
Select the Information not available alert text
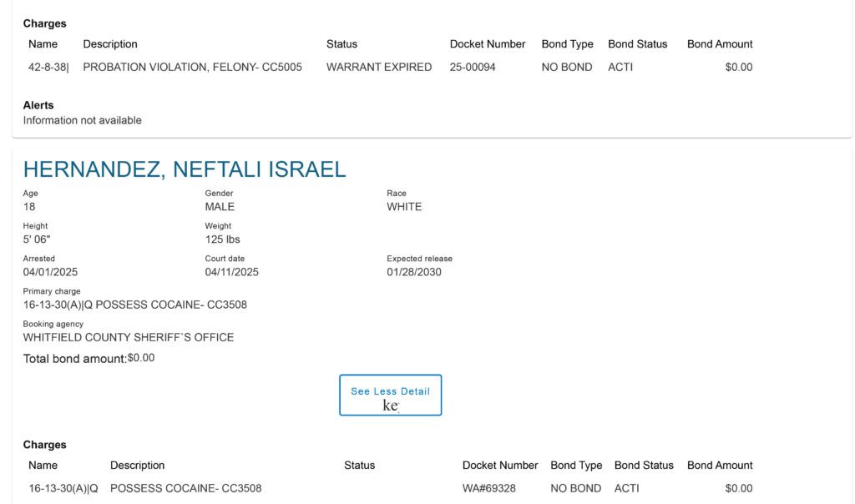(83, 120)
